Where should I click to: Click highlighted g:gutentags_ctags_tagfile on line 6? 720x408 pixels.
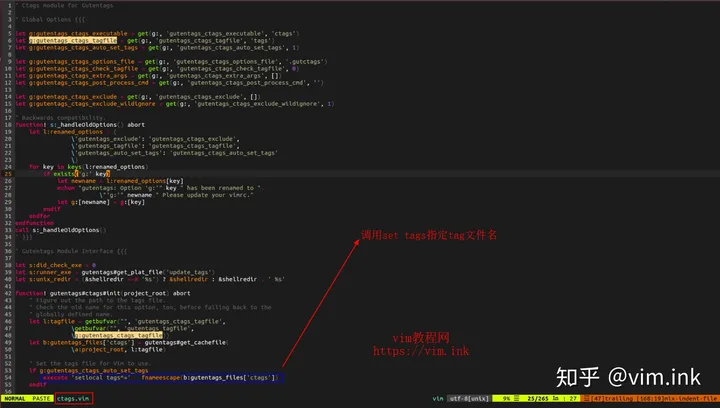73,40
